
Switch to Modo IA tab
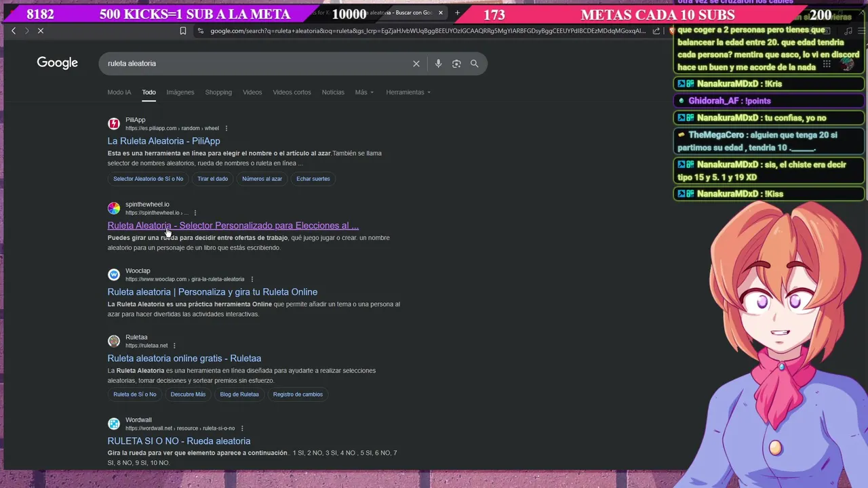tap(119, 92)
